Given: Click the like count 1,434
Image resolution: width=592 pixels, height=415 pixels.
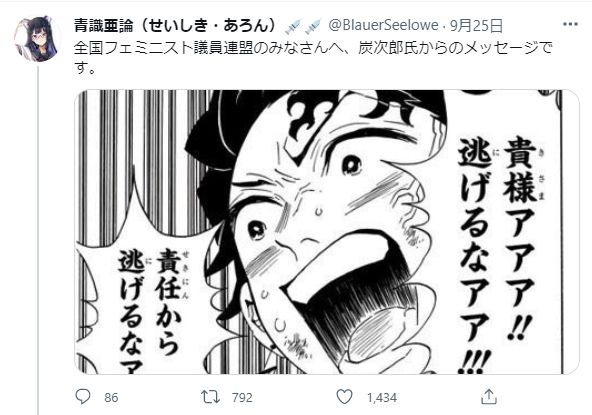Looking at the screenshot, I should point(381,398).
